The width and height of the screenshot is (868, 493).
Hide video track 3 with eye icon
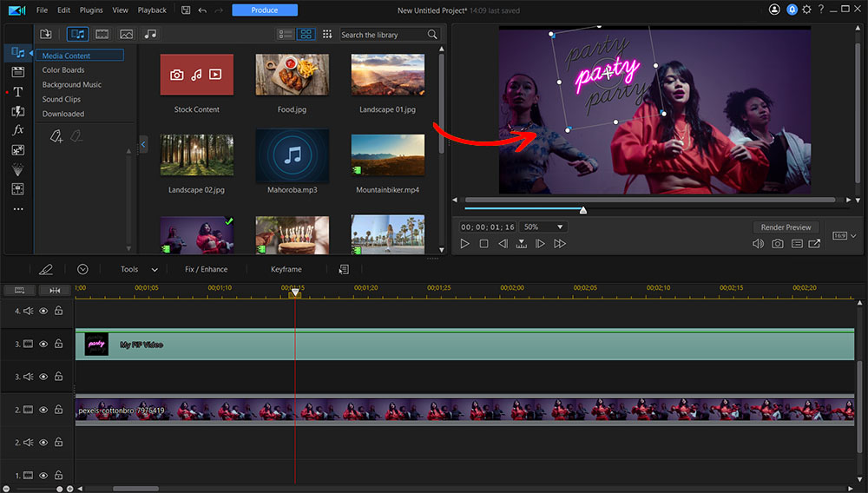pos(43,345)
